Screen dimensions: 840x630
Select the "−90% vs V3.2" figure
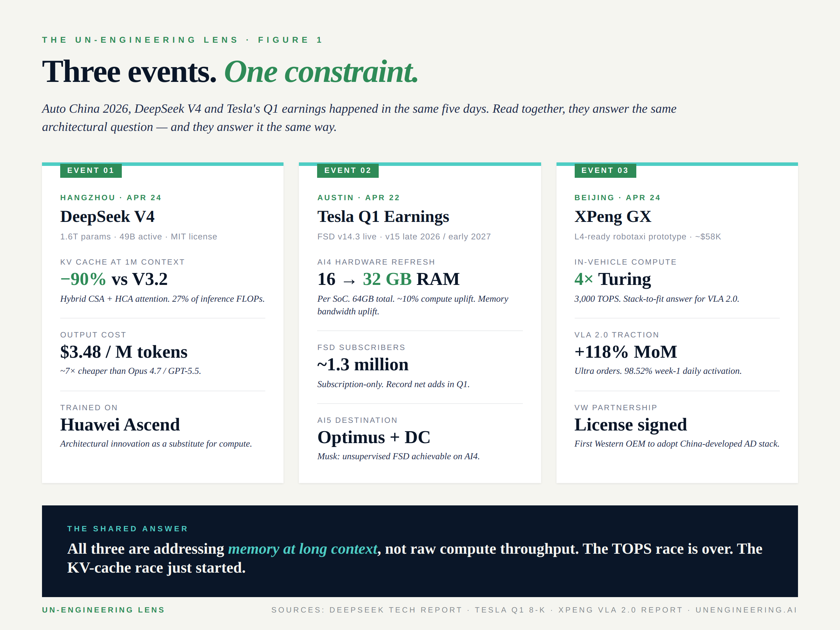pos(114,279)
